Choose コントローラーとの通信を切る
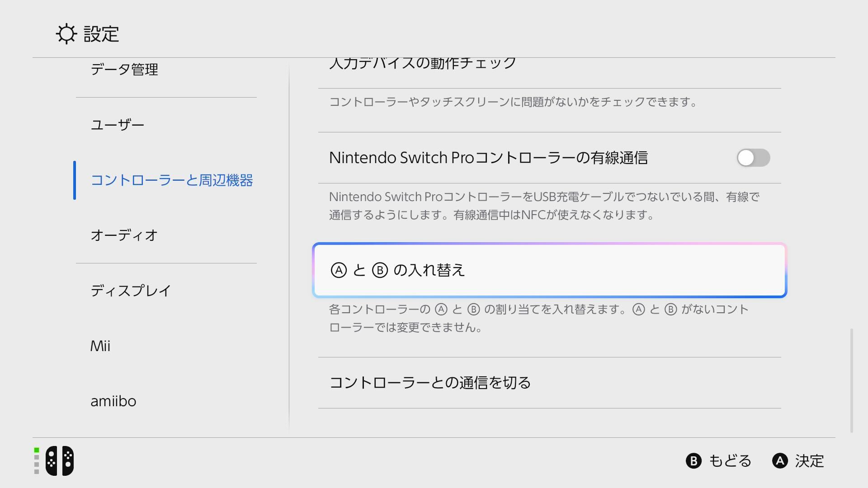 tap(430, 383)
